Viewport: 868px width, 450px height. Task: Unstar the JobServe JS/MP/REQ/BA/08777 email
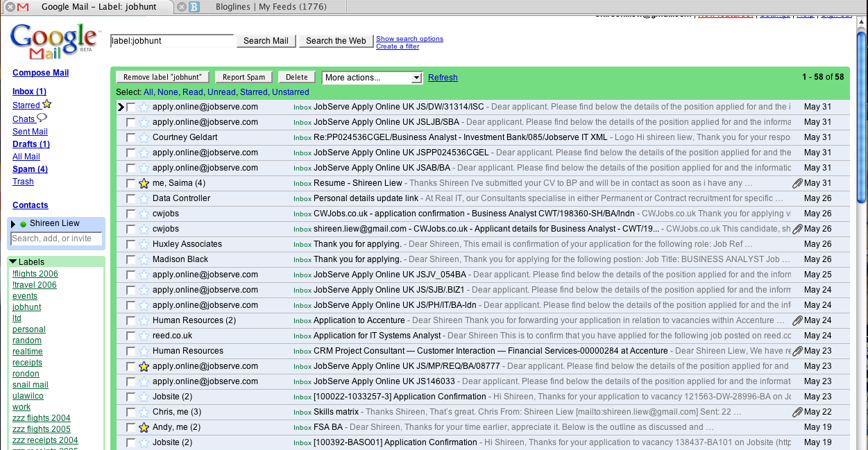(x=144, y=366)
